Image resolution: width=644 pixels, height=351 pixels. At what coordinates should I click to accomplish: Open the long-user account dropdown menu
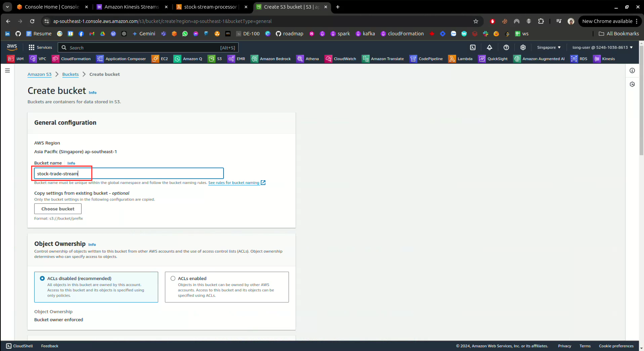[x=602, y=47]
